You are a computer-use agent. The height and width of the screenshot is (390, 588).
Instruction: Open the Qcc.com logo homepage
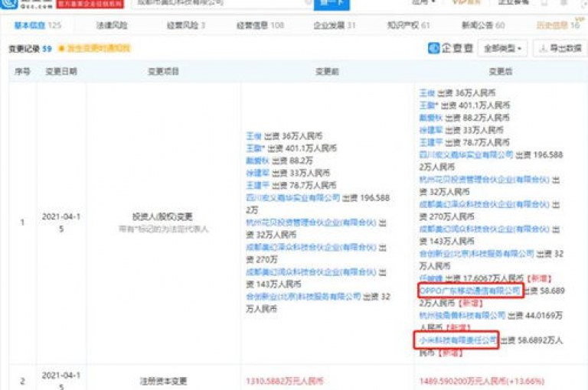click(x=26, y=3)
